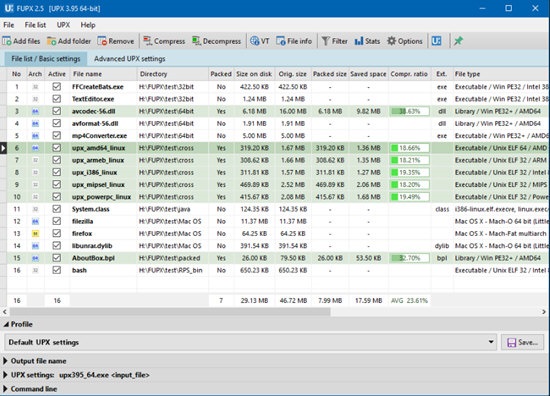Click the scroll left arrow of file list
The height and width of the screenshot is (396, 550).
point(5,311)
